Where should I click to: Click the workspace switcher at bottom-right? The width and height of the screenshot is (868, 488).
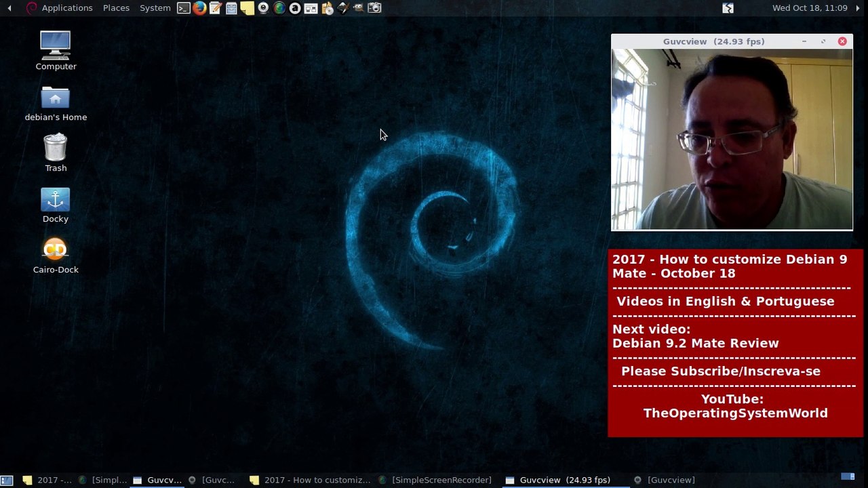coord(848,477)
